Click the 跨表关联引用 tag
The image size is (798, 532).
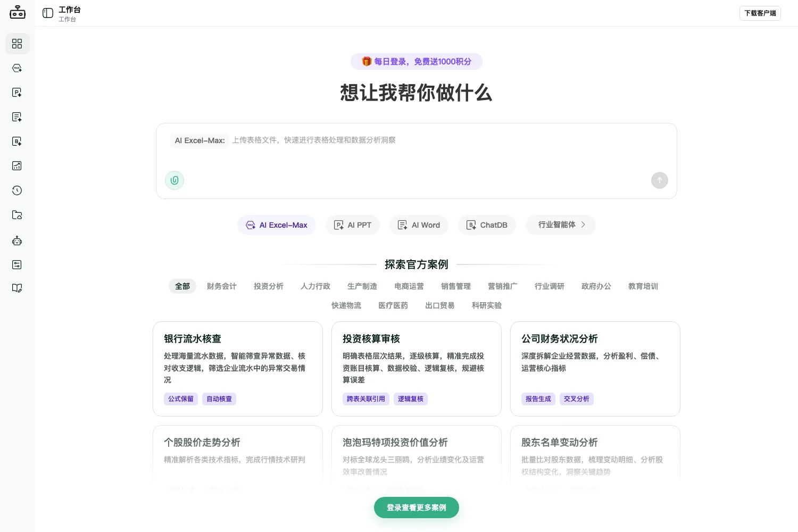pyautogui.click(x=366, y=399)
